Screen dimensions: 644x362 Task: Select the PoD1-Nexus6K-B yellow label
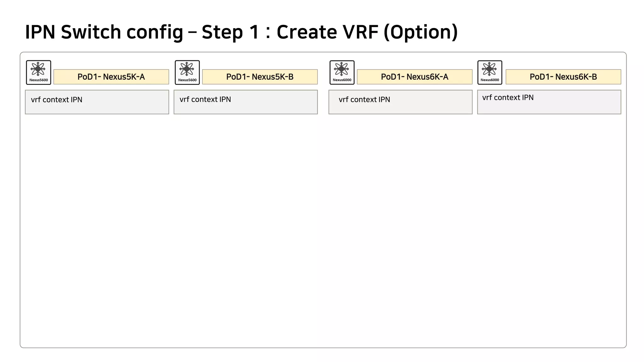tap(563, 77)
